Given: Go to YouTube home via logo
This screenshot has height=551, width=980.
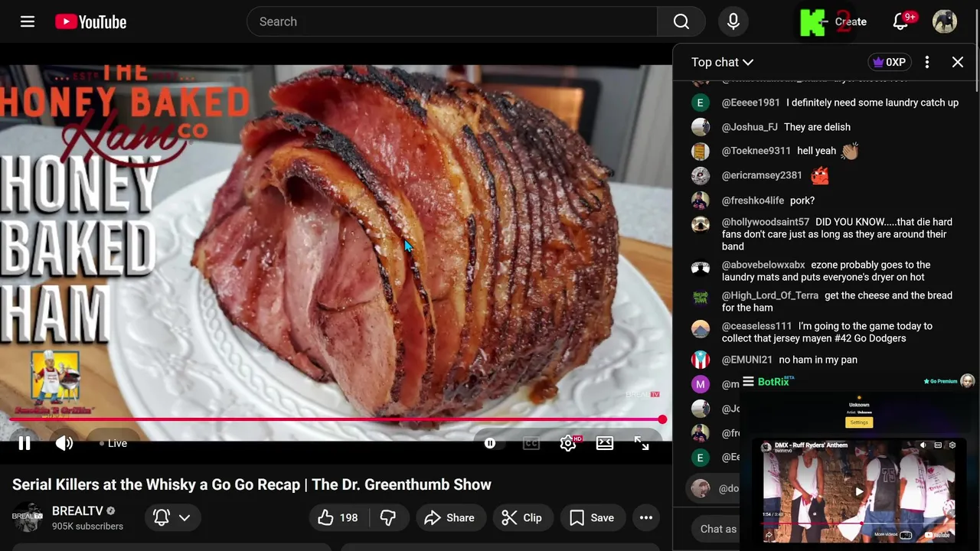Looking at the screenshot, I should tap(90, 22).
